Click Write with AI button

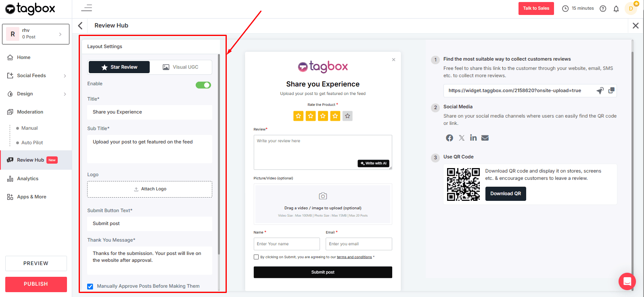374,163
